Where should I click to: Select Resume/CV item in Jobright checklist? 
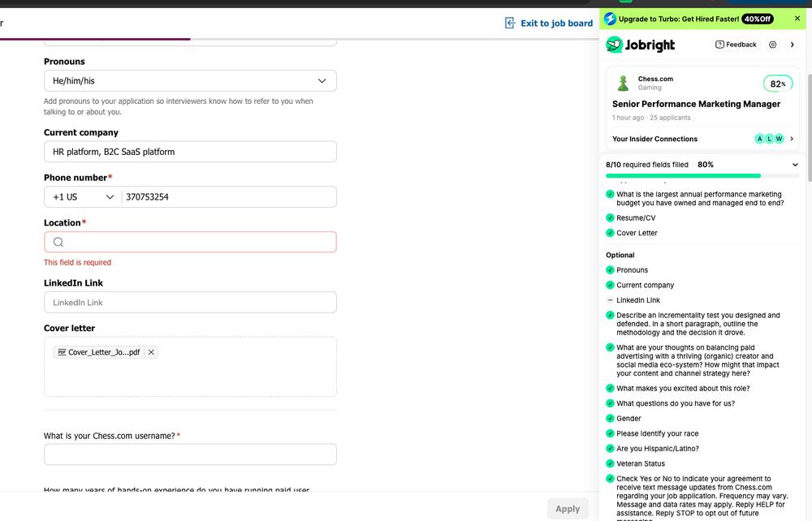click(x=636, y=217)
